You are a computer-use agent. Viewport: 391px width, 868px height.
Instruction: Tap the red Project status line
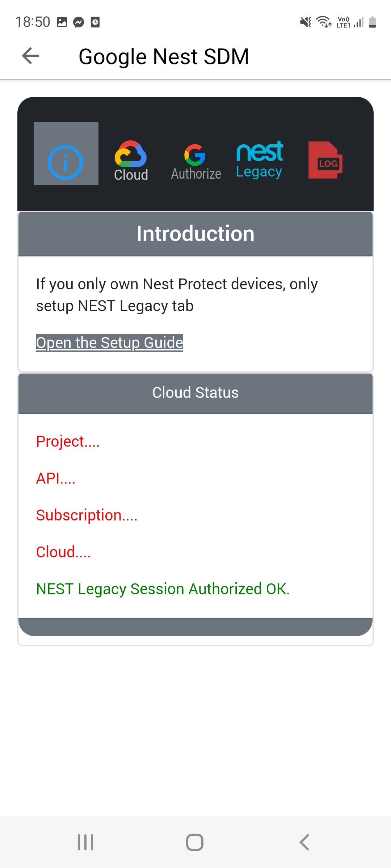pyautogui.click(x=68, y=442)
